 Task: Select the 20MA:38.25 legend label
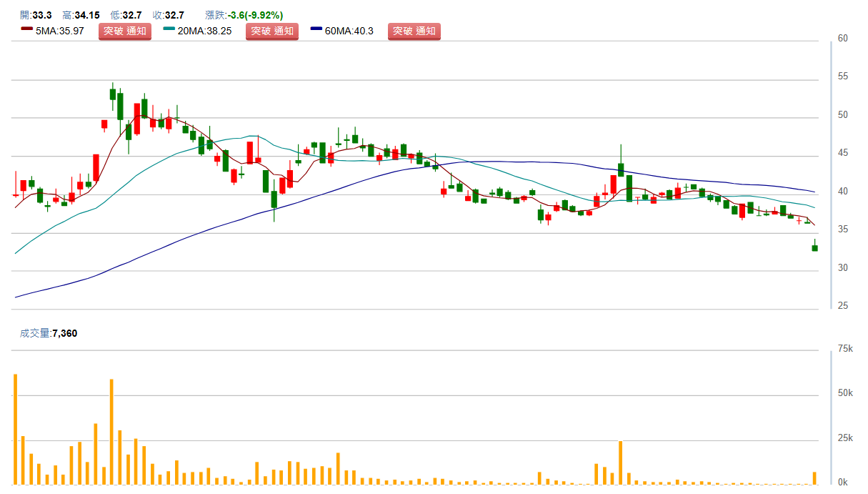tap(204, 31)
